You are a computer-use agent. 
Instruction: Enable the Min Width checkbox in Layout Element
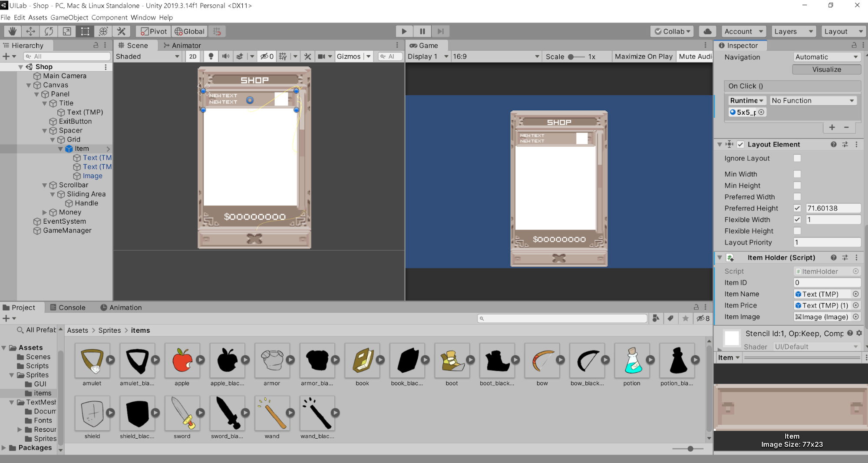click(x=797, y=174)
